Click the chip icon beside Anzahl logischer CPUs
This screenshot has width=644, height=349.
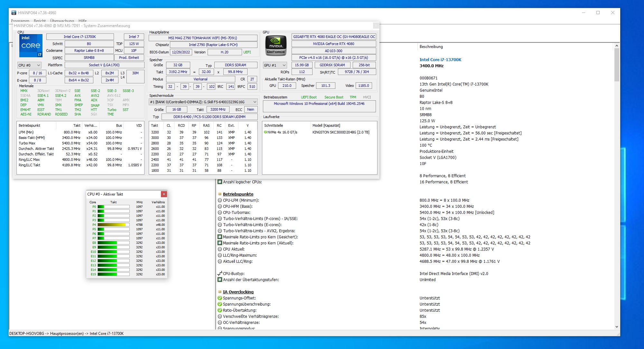point(220,182)
